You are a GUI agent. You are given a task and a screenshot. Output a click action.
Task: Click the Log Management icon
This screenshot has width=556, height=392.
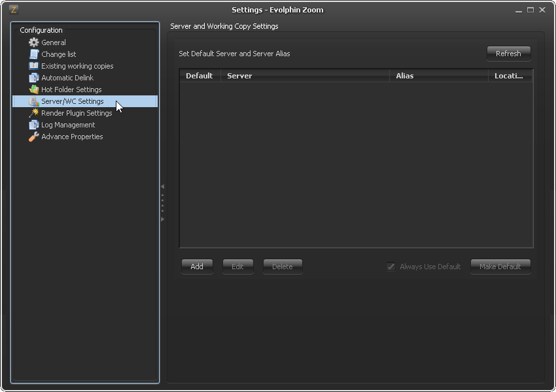click(x=33, y=125)
